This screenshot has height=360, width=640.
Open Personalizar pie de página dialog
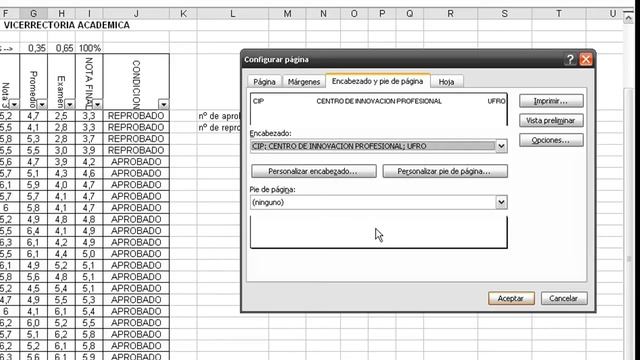(x=445, y=171)
